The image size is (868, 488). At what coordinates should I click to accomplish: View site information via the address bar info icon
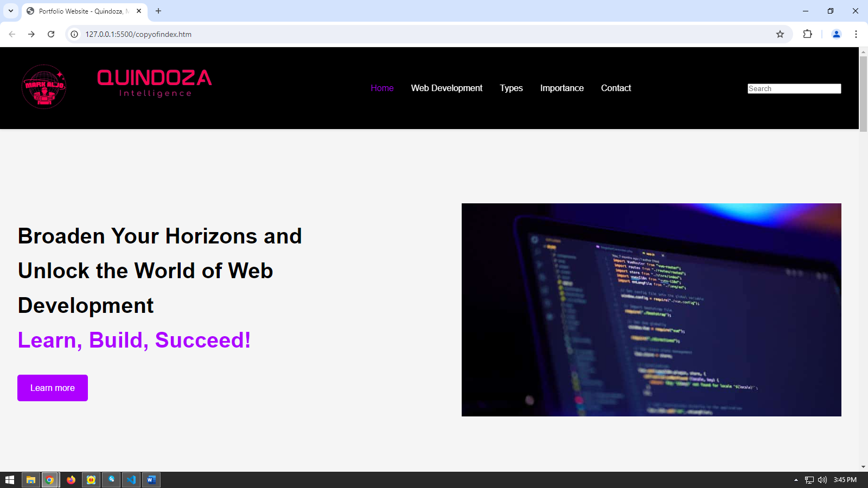tap(73, 34)
